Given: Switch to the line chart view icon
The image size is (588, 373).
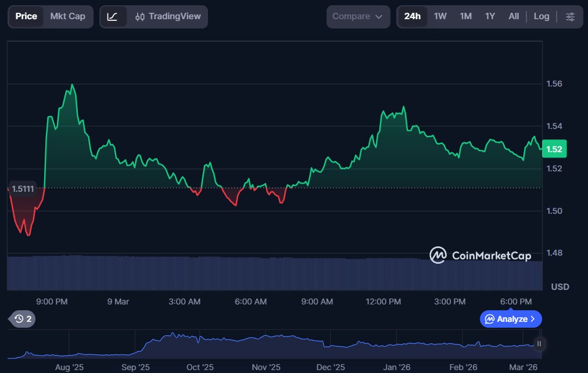Looking at the screenshot, I should 113,17.
